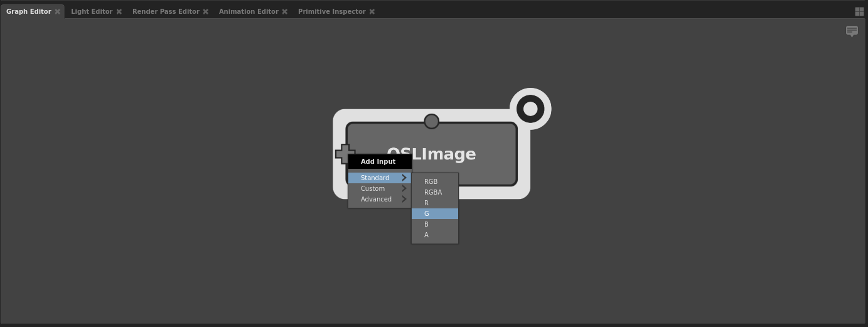Close the Primitive Inspector tab

(x=372, y=11)
